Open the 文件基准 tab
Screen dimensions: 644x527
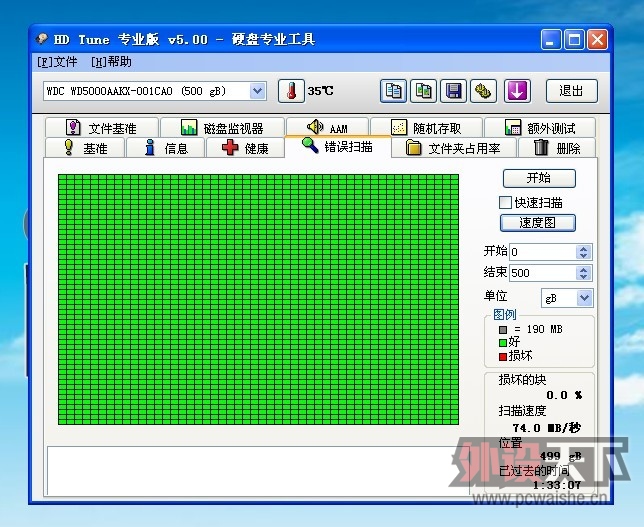tap(101, 128)
